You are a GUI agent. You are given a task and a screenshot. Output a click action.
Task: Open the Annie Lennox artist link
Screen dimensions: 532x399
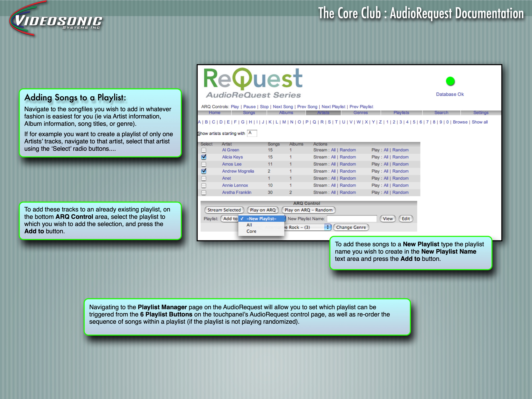click(235, 185)
